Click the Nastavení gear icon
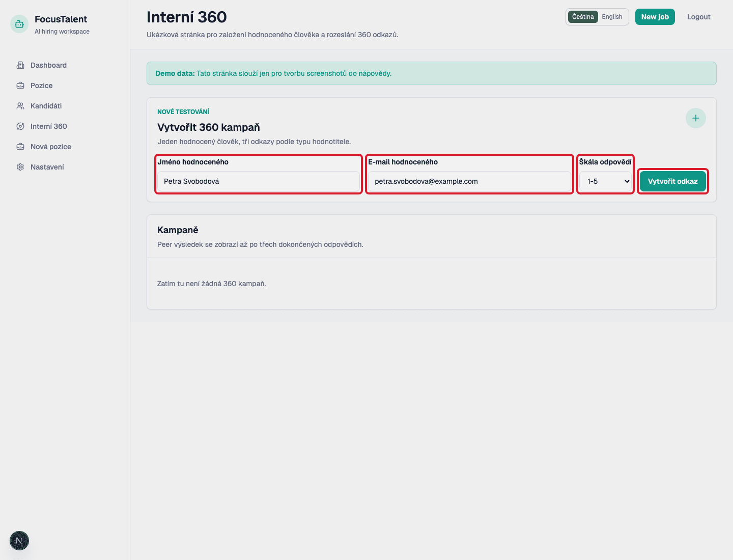This screenshot has width=733, height=560. coord(20,167)
